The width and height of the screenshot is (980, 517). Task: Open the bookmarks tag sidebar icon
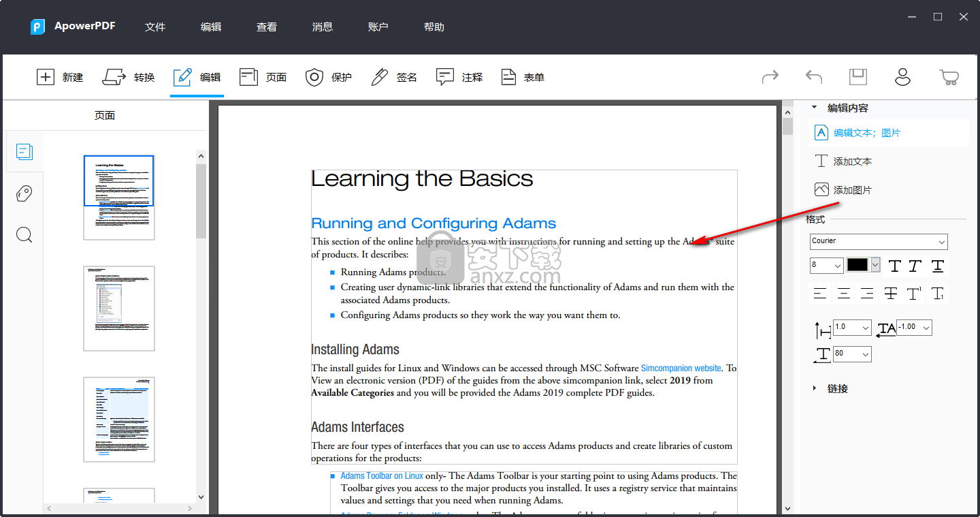(24, 193)
